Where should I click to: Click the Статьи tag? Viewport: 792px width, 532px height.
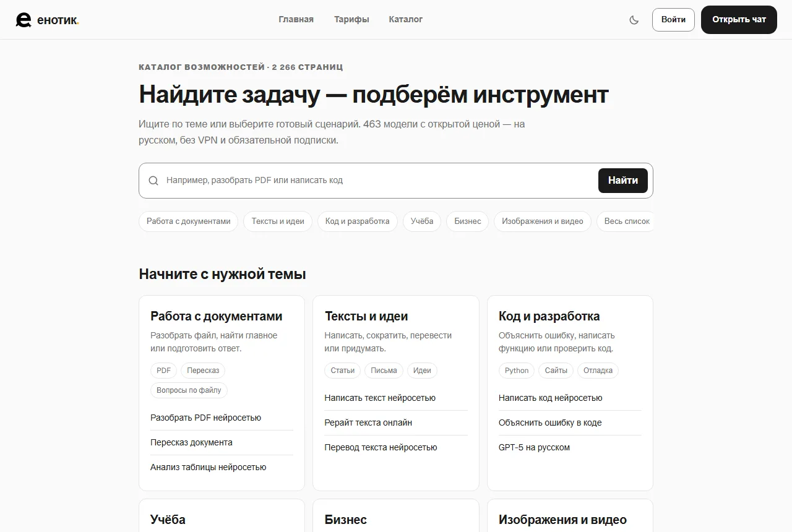point(343,371)
